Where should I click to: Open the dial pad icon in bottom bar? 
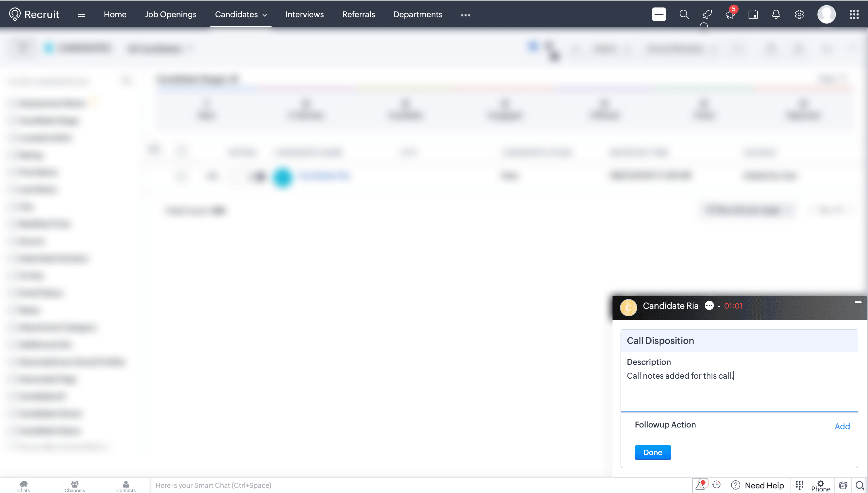pyautogui.click(x=799, y=485)
